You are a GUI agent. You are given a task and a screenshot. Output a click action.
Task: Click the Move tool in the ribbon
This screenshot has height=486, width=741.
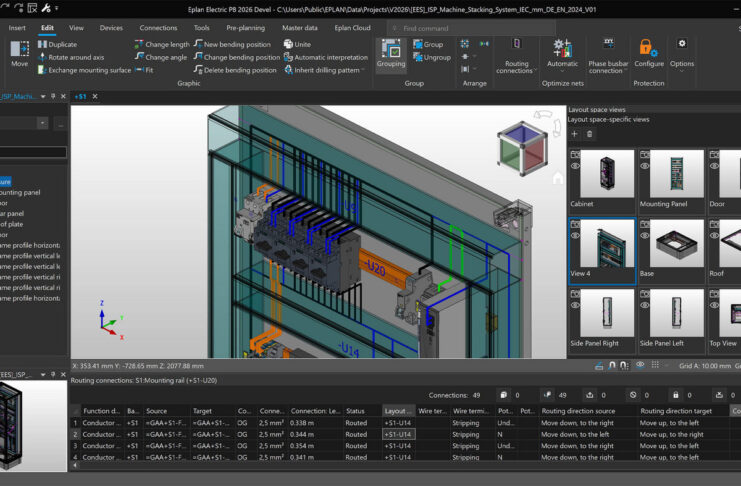(x=19, y=53)
